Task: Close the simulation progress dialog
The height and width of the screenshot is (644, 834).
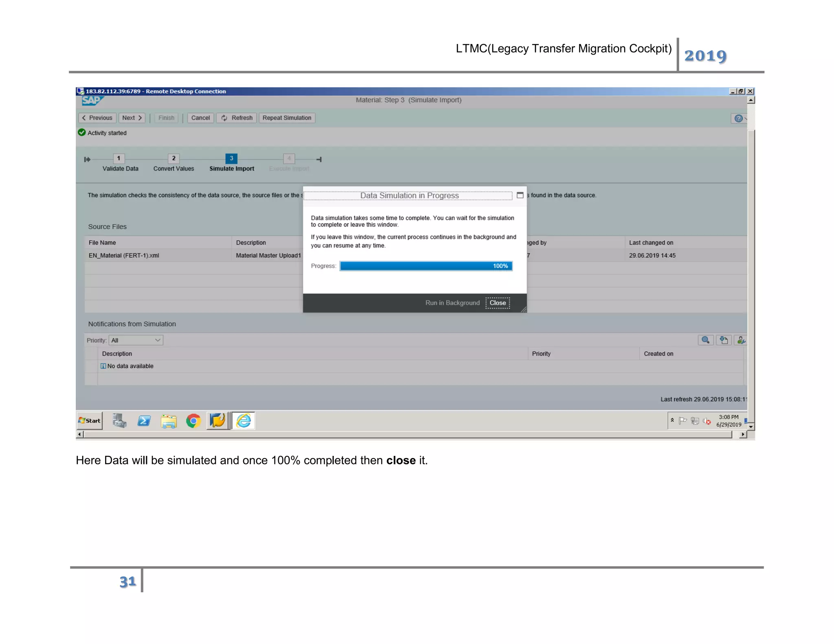Action: 498,303
